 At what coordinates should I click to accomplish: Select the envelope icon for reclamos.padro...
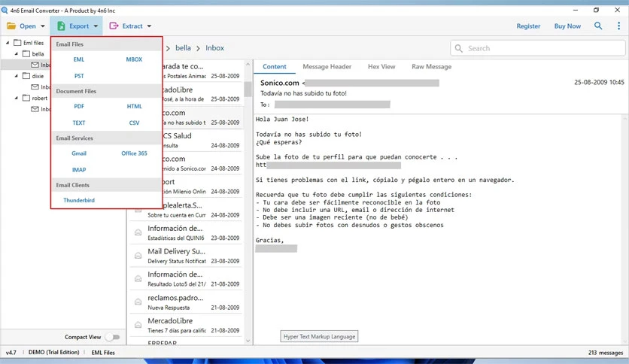[x=138, y=302]
